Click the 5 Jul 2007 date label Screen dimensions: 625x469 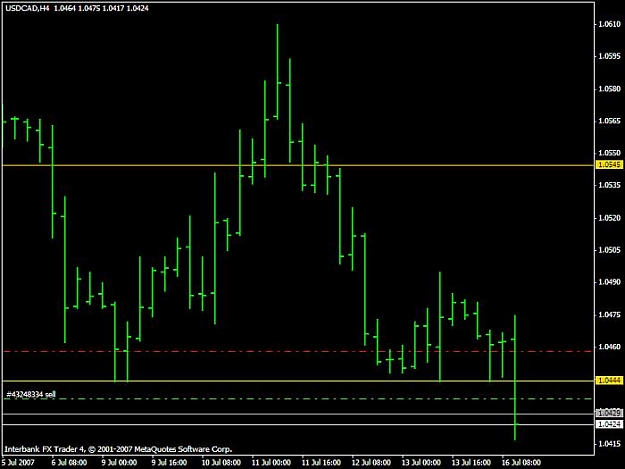[18, 463]
